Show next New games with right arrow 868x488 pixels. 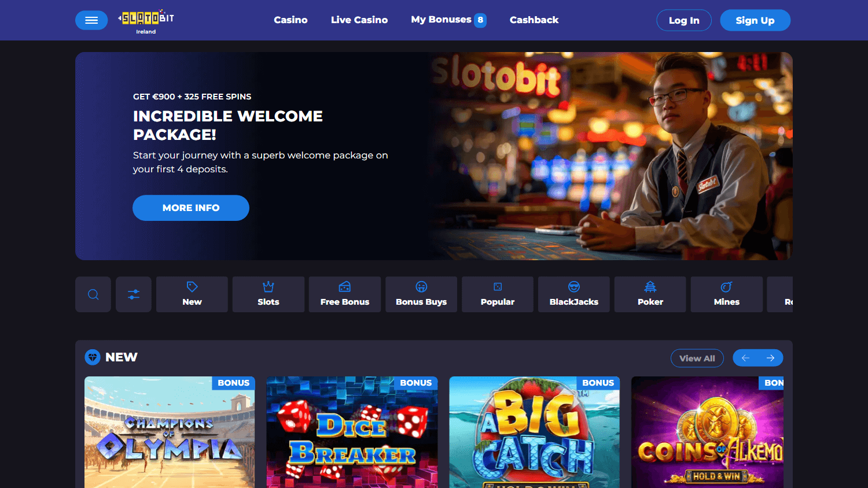click(x=771, y=358)
